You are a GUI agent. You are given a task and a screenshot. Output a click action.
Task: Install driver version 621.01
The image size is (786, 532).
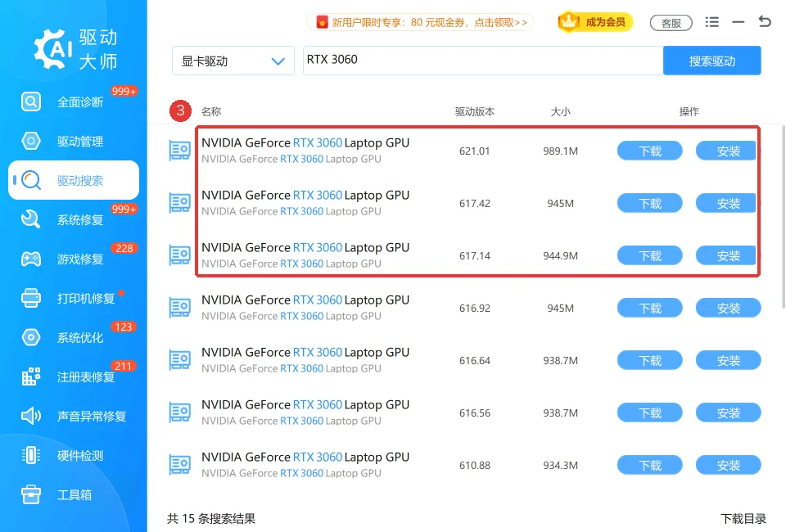pos(727,151)
